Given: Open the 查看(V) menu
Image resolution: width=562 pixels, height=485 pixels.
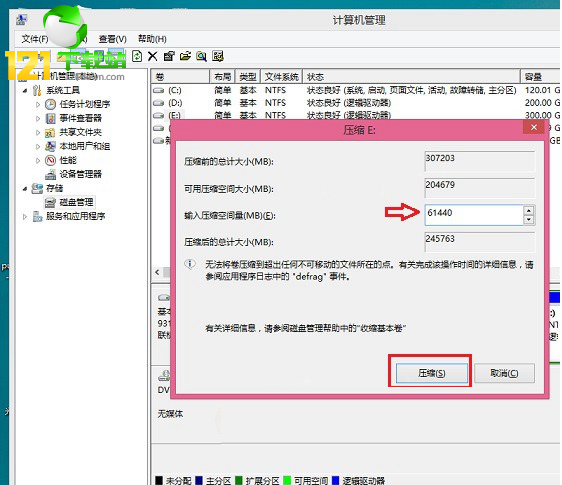Looking at the screenshot, I should click(x=113, y=39).
